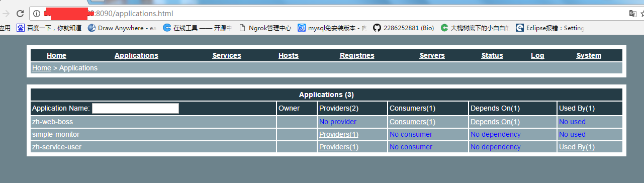Image resolution: width=644 pixels, height=183 pixels.
Task: Open the Eclipse报错 bookmark
Action: tap(550, 28)
